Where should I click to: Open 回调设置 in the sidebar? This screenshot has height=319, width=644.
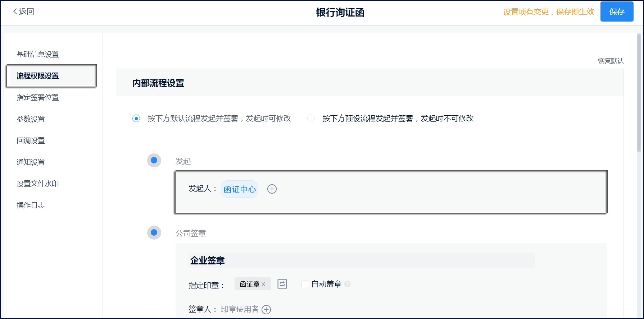(x=31, y=140)
